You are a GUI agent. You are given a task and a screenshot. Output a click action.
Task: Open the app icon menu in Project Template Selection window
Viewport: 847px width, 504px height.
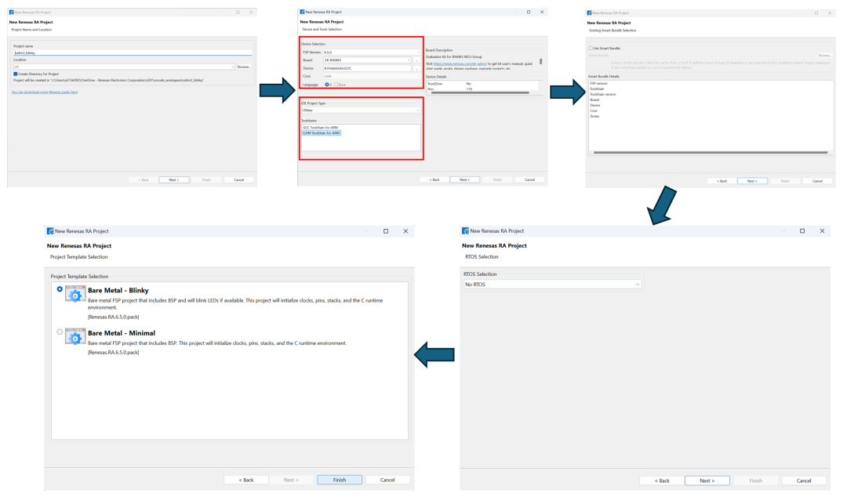(x=50, y=231)
